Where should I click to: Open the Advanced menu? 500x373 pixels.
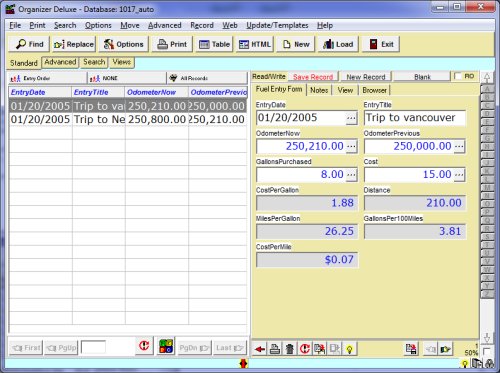tap(165, 25)
